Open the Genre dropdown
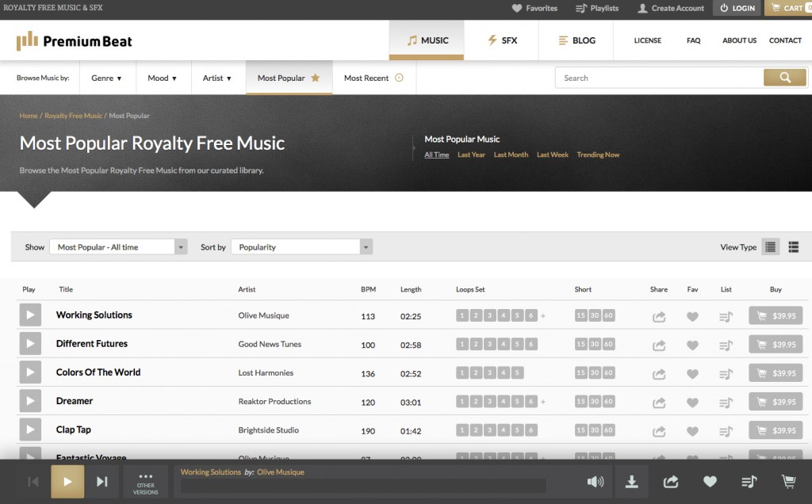 (x=107, y=78)
